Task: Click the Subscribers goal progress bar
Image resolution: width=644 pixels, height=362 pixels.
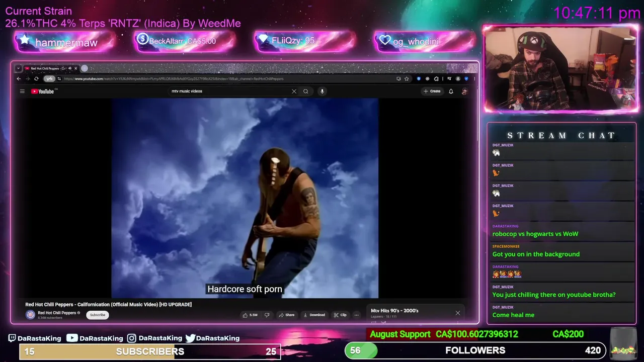Action: point(150,351)
